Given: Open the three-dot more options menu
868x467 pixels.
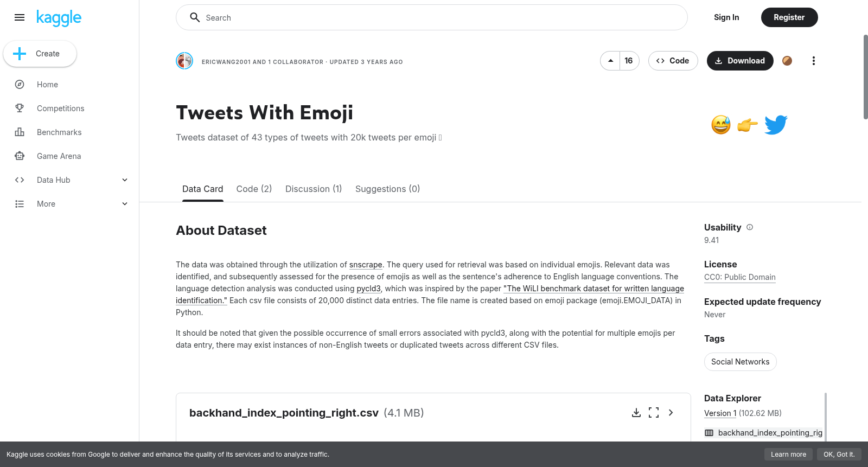Looking at the screenshot, I should click(x=813, y=61).
